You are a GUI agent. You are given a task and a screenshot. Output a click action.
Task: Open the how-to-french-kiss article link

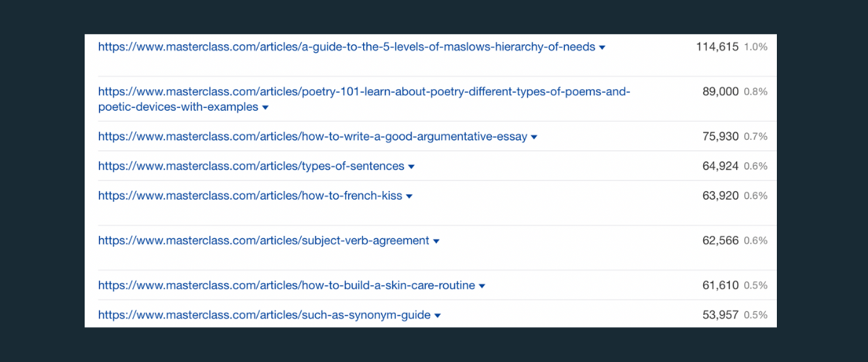[250, 196]
